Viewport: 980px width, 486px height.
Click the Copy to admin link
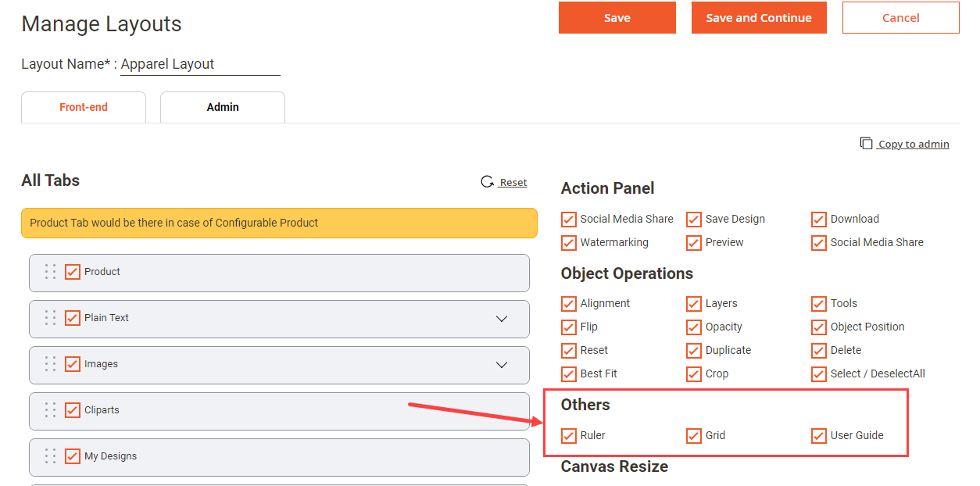[913, 144]
